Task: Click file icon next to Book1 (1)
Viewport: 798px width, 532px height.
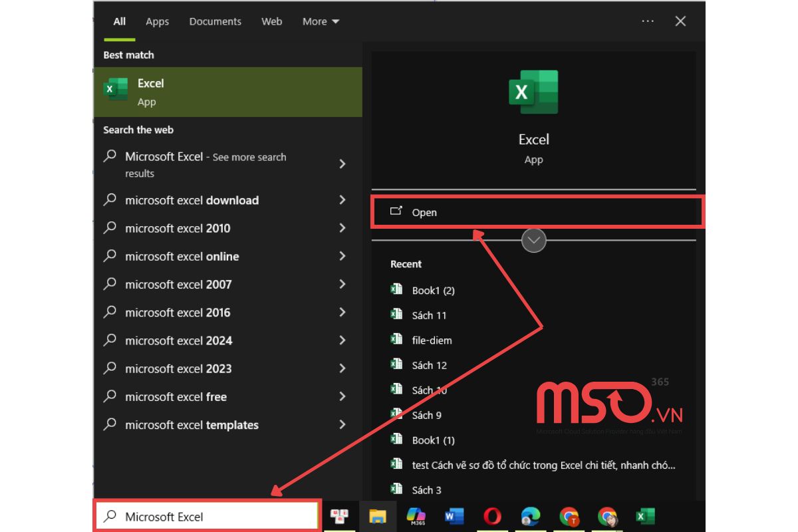Action: pos(396,439)
